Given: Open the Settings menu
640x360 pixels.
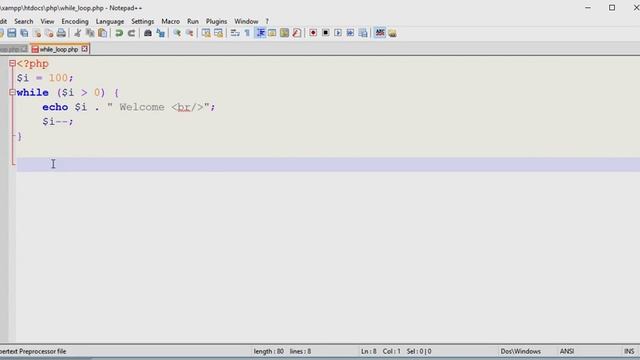Looking at the screenshot, I should (x=142, y=21).
